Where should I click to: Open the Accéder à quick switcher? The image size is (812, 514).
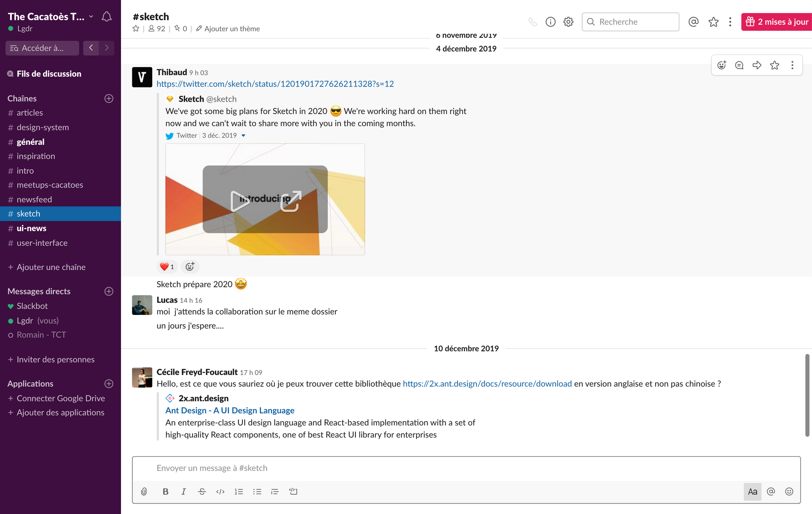pos(42,48)
